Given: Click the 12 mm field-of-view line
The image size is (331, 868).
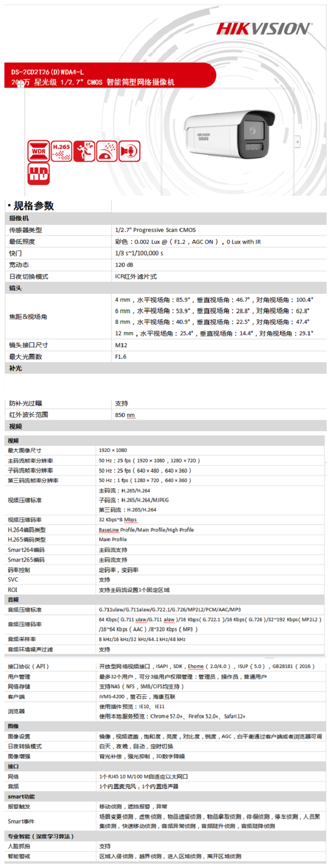Looking at the screenshot, I should click(x=214, y=334).
